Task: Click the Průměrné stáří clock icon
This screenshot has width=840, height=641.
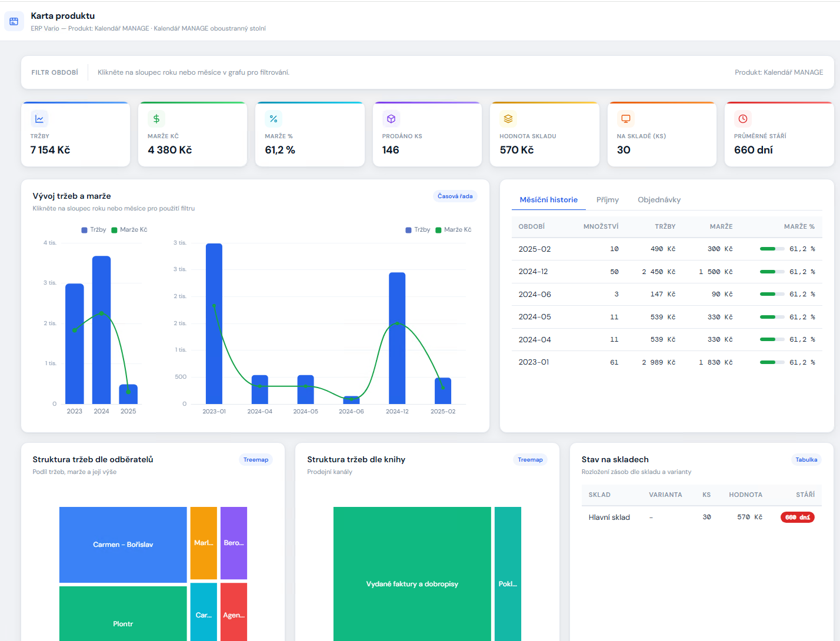Action: 743,119
